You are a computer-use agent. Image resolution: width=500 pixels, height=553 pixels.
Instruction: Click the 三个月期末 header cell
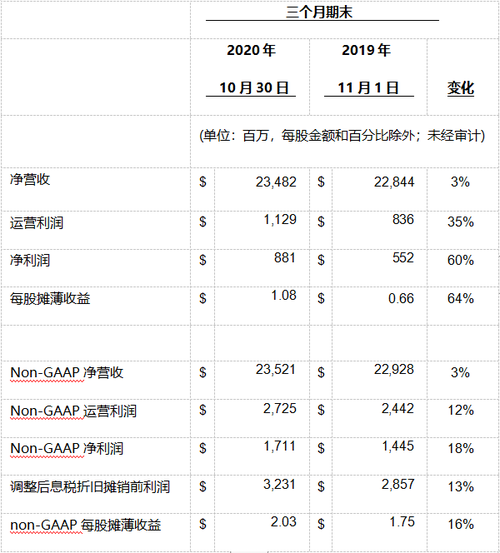point(319,13)
